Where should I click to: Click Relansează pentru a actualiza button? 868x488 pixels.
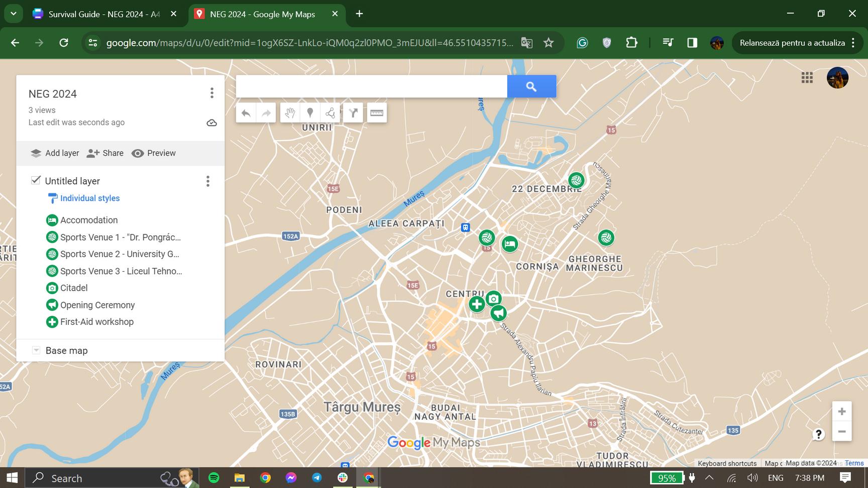pos(798,43)
